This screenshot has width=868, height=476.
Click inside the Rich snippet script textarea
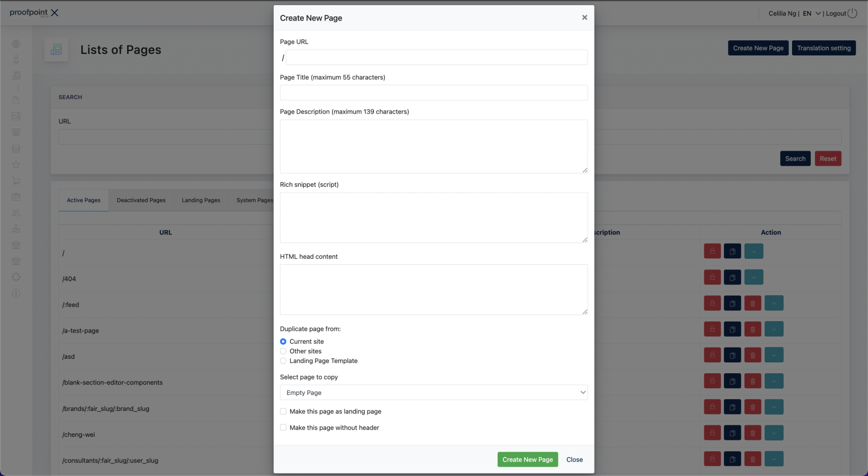(x=433, y=218)
